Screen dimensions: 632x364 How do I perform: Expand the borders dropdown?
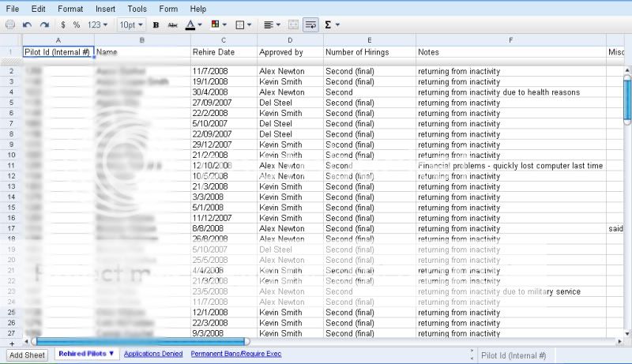click(x=244, y=24)
